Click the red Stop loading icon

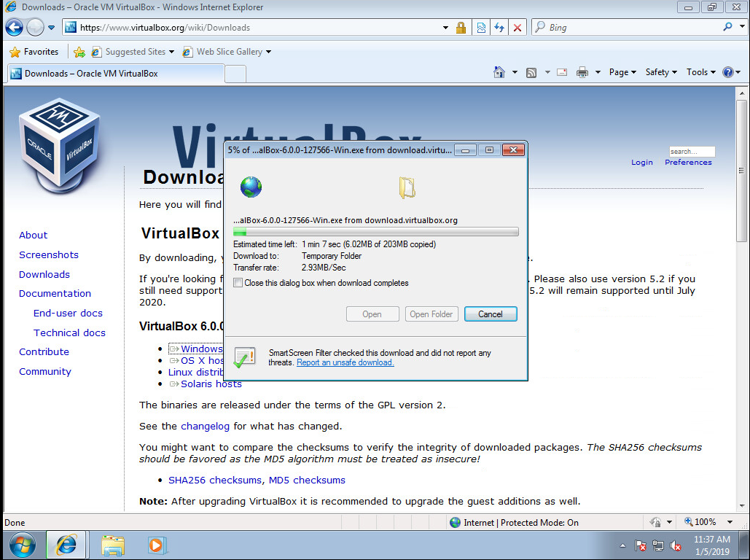click(517, 27)
